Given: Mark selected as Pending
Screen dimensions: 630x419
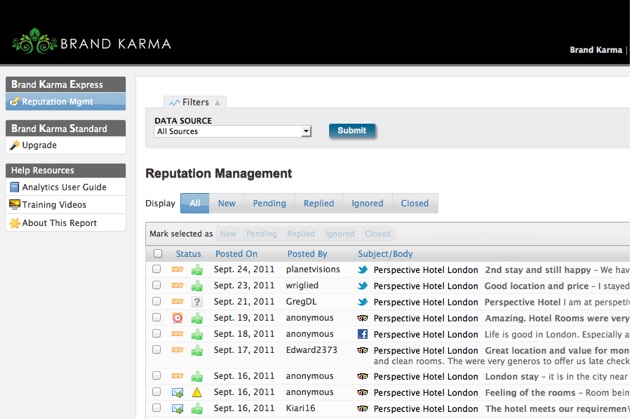Looking at the screenshot, I should coord(262,234).
